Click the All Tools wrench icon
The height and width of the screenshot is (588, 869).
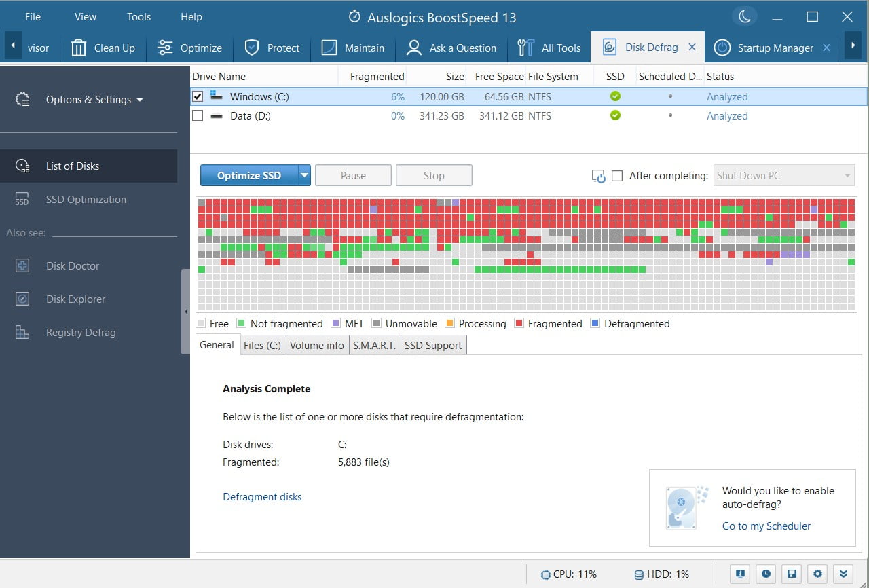(x=525, y=48)
